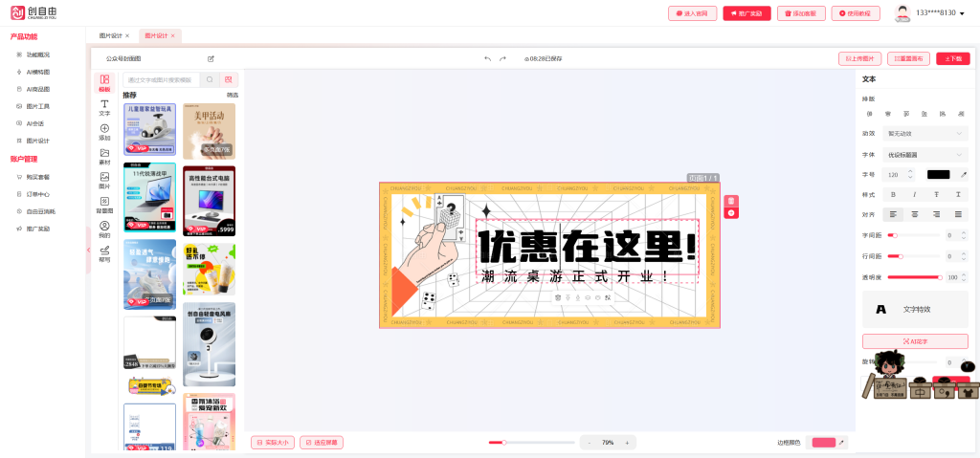Viewport: 980px width, 458px height.
Task: Open the 字体 font dropdown
Action: 927,154
